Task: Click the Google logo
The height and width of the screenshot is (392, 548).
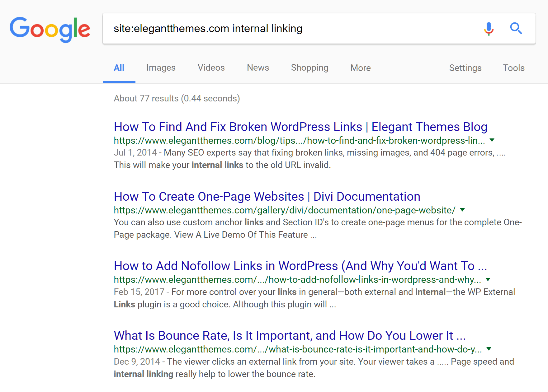Action: point(50,29)
